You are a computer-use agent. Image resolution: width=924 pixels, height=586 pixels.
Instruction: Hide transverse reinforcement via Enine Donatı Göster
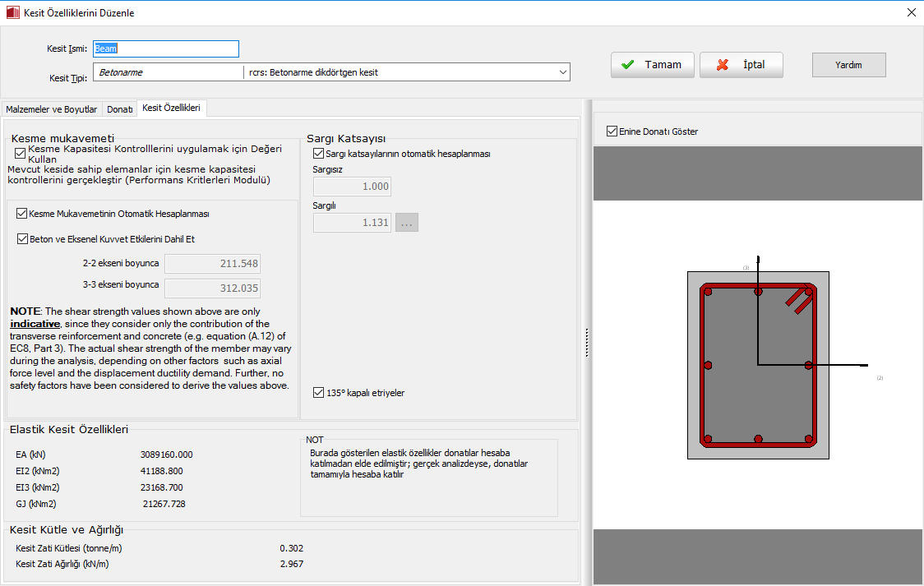(x=612, y=132)
